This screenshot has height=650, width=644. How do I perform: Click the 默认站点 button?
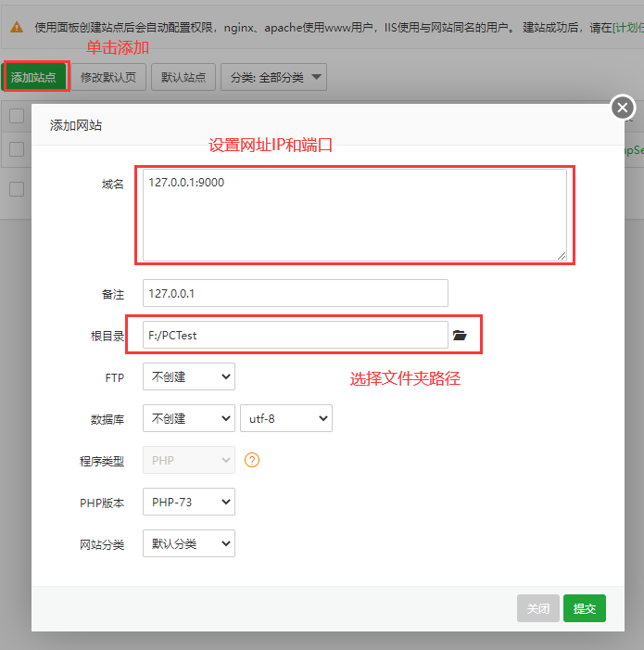[x=183, y=77]
